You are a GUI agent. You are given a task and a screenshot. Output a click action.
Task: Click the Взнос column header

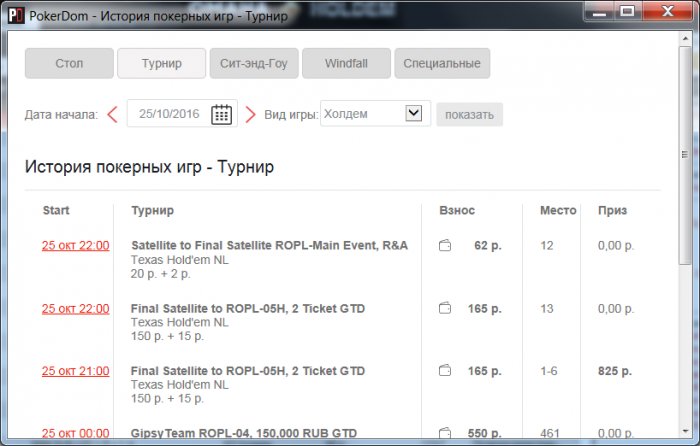point(457,210)
